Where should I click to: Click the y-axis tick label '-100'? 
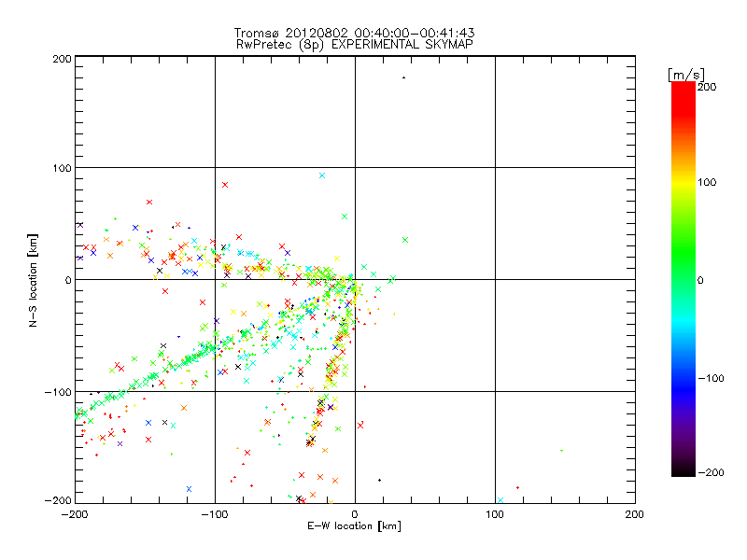[x=58, y=392]
